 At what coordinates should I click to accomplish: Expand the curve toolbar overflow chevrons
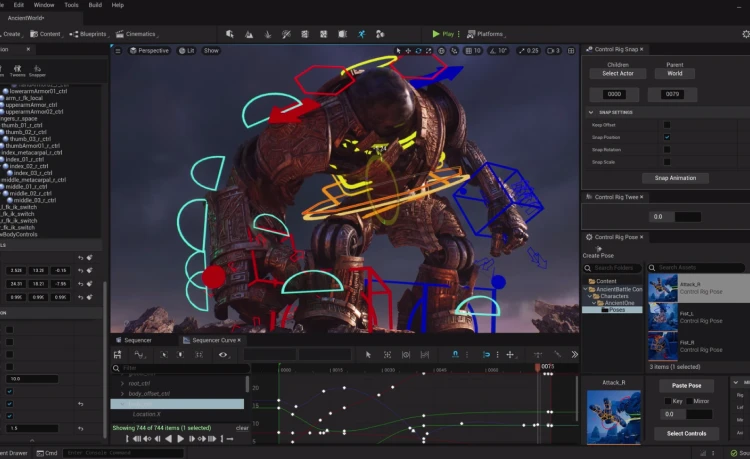(x=574, y=354)
